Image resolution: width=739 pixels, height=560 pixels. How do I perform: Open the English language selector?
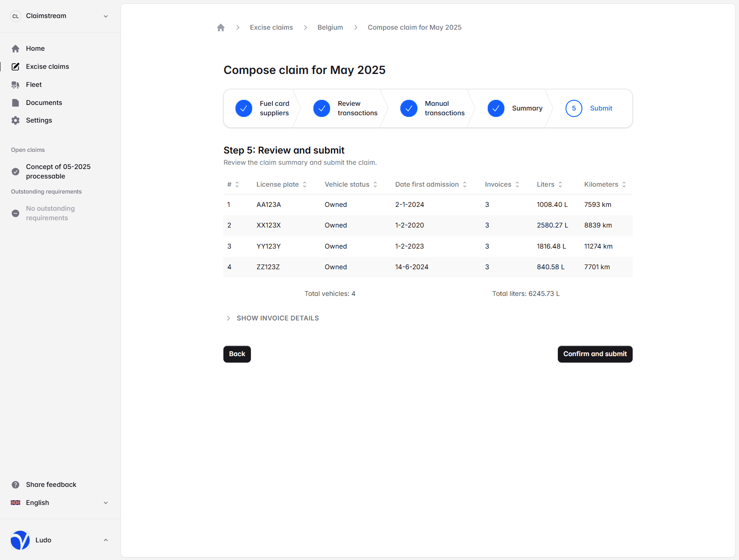59,503
